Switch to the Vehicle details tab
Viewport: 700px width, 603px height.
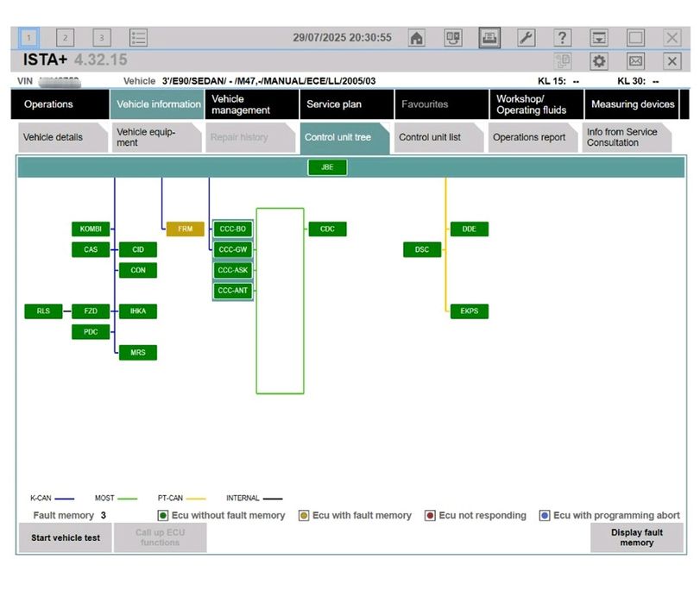tap(63, 137)
